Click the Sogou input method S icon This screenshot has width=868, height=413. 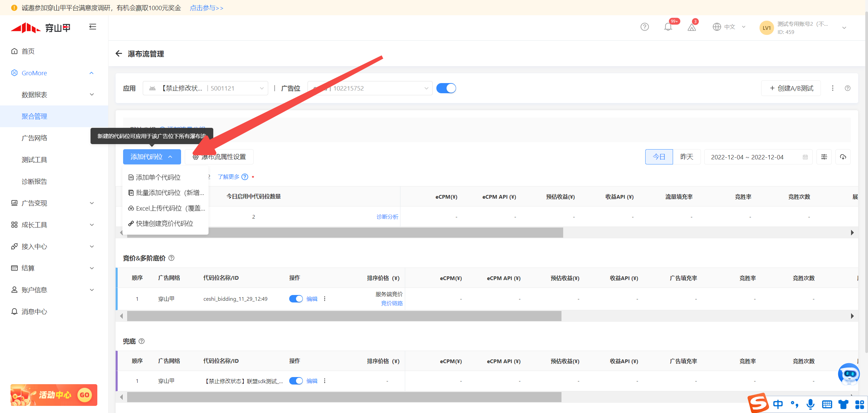pos(758,403)
